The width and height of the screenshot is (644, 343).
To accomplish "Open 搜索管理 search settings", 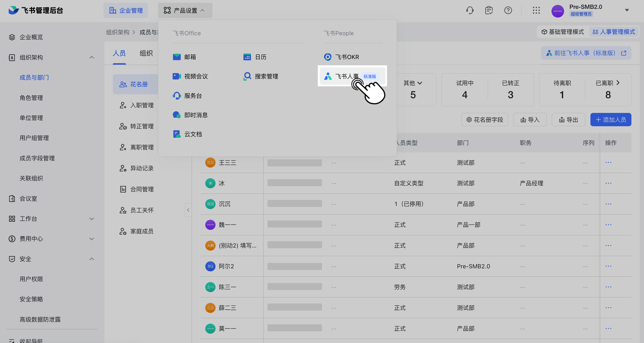I will pos(260,76).
